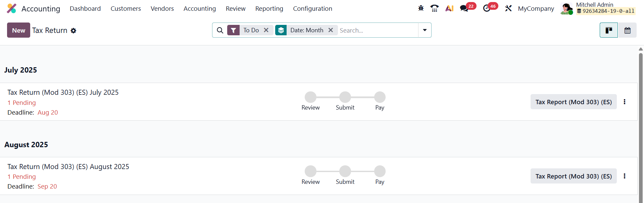Click the search magnifier icon
The height and width of the screenshot is (203, 644).
(220, 30)
